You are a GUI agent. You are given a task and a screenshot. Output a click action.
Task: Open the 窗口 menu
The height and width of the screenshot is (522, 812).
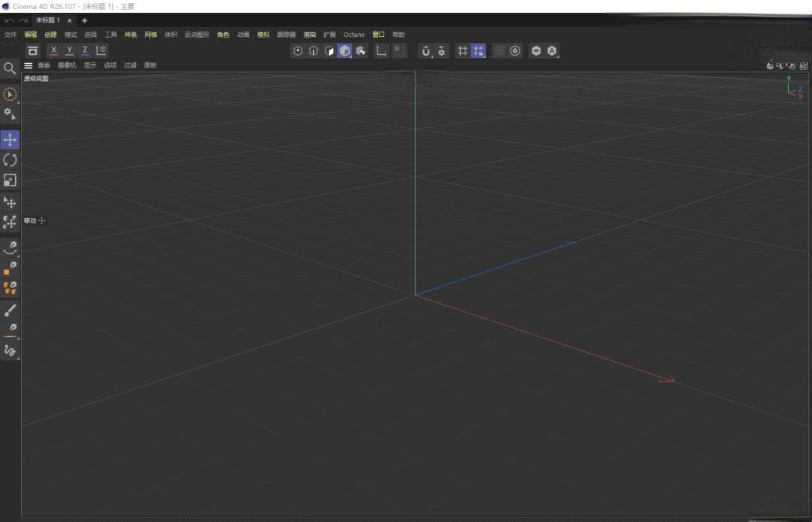tap(378, 35)
